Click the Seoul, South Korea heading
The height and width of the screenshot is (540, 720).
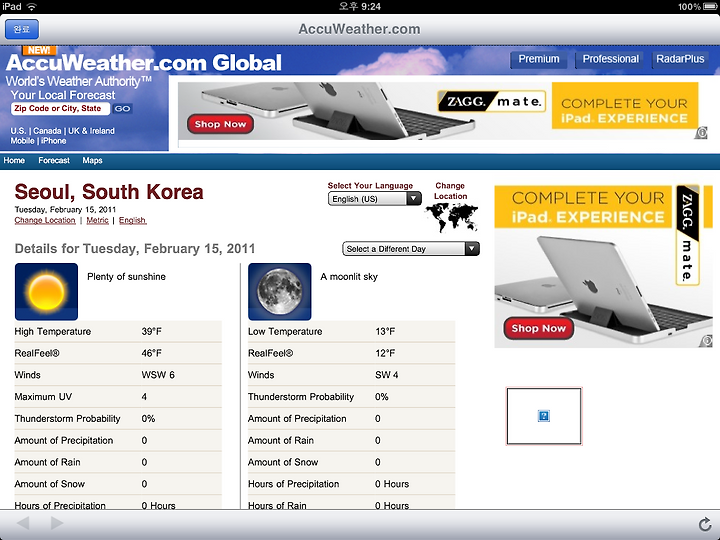click(x=109, y=192)
